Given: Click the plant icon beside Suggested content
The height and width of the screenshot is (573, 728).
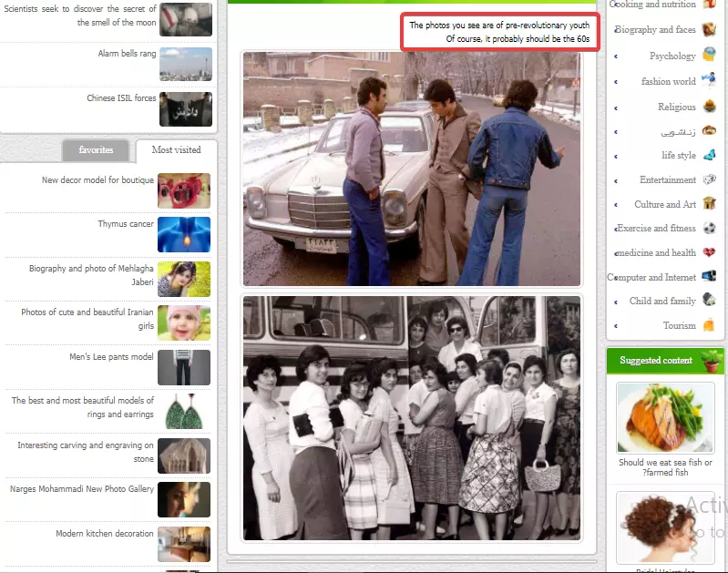Looking at the screenshot, I should (x=712, y=361).
